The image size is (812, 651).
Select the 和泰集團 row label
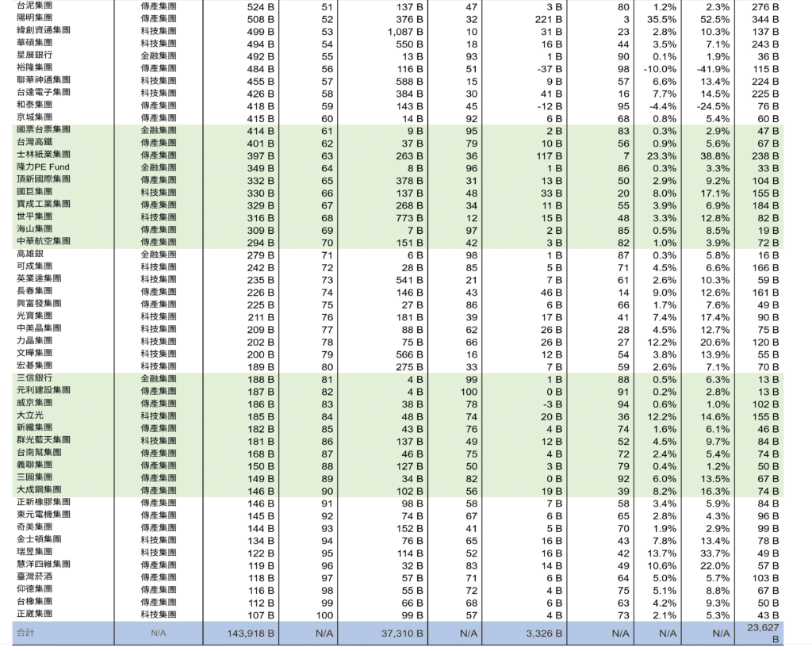(34, 105)
